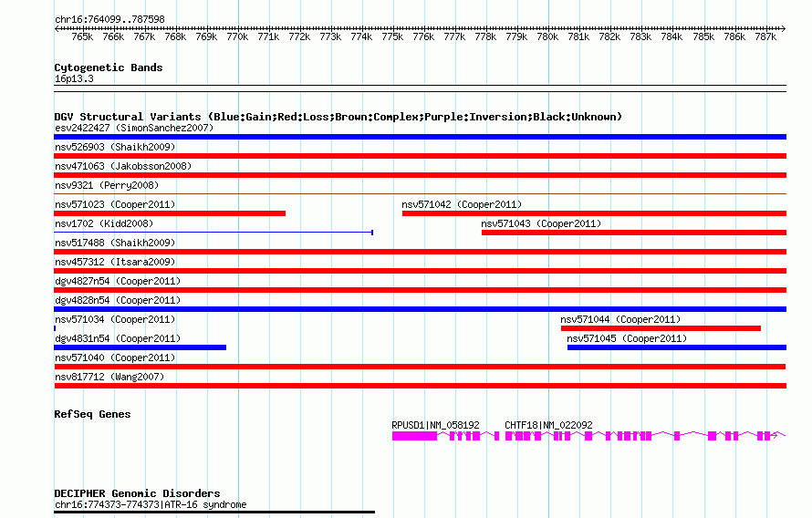Click the 765k ruler tick label
Screen dimensions: 812x518
pyautogui.click(x=82, y=36)
